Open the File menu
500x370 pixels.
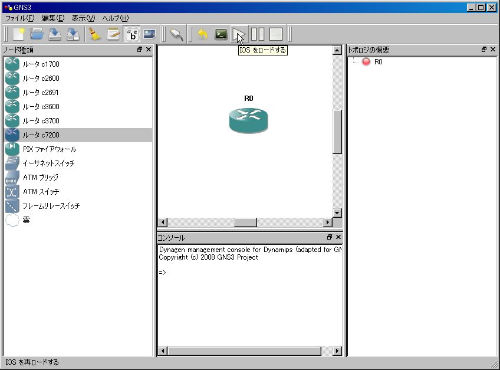pos(20,18)
